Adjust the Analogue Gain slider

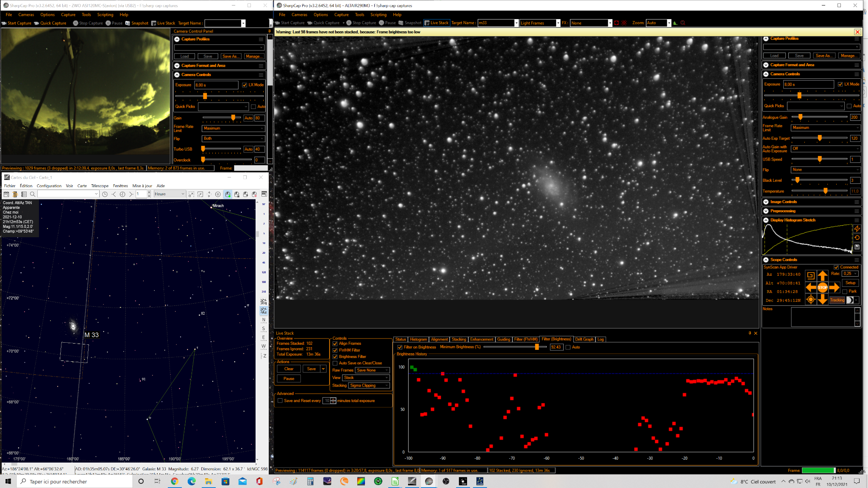(x=819, y=117)
